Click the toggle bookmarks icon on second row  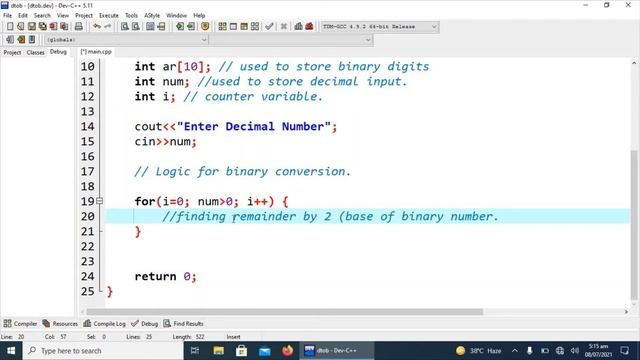click(21, 40)
